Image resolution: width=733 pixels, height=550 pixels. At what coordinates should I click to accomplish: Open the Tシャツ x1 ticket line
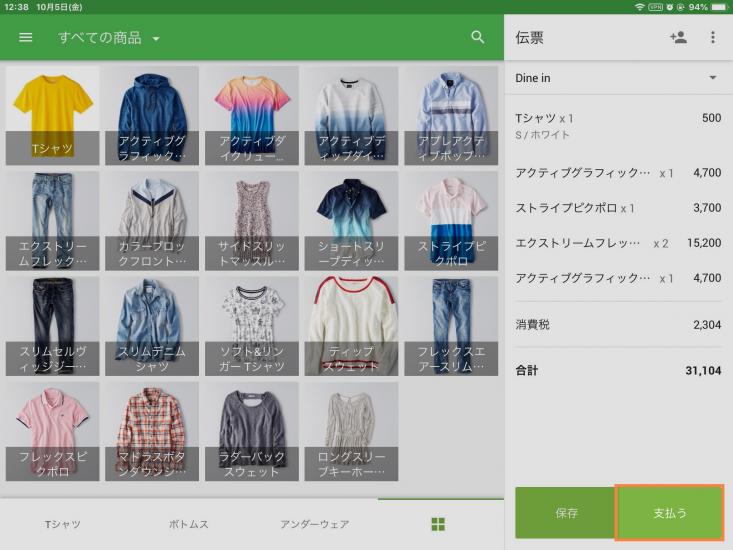(x=618, y=126)
